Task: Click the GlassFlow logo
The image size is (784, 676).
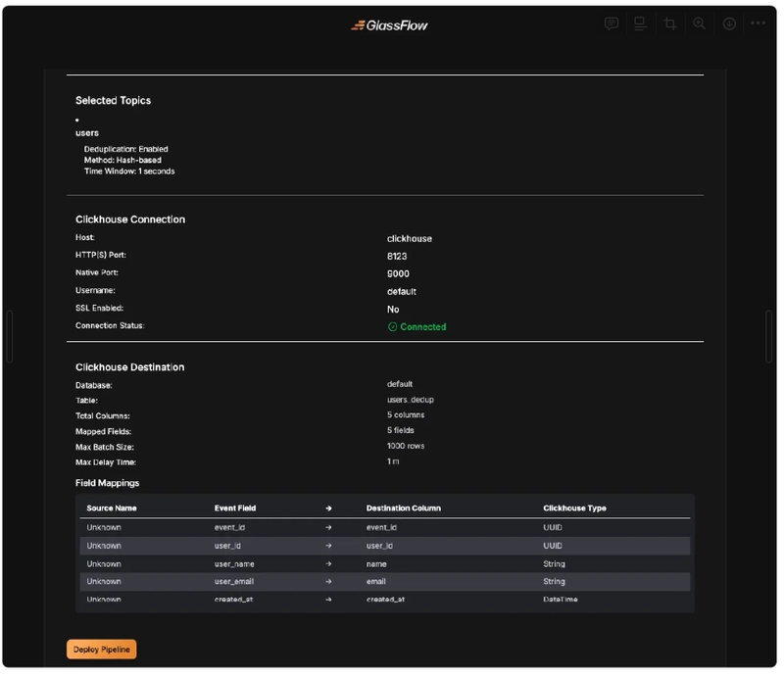Action: pos(389,25)
